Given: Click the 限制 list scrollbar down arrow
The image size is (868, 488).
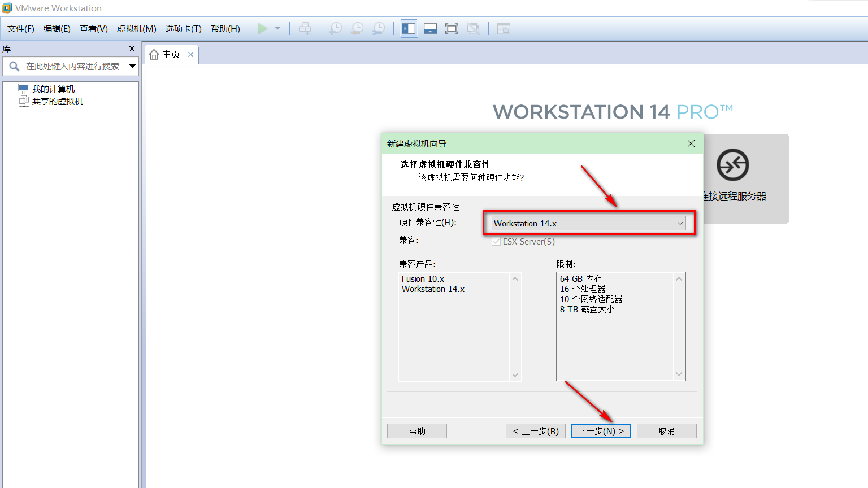Looking at the screenshot, I should click(678, 374).
